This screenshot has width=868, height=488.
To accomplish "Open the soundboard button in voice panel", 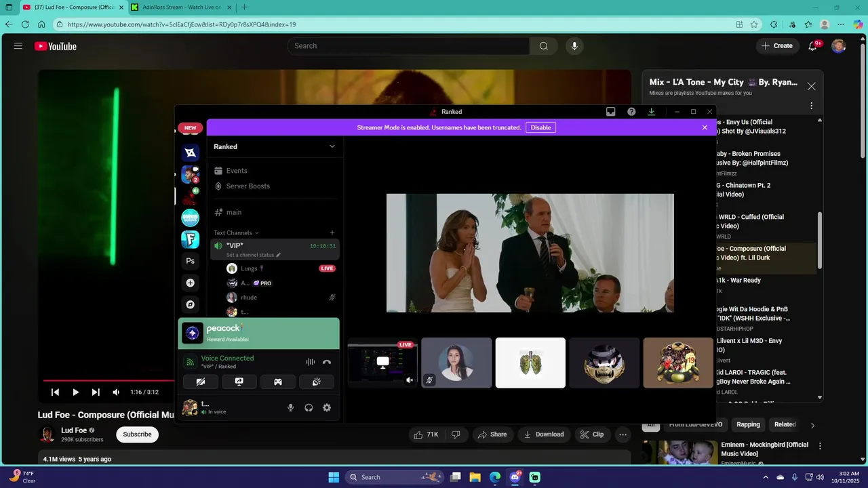I will point(317,382).
